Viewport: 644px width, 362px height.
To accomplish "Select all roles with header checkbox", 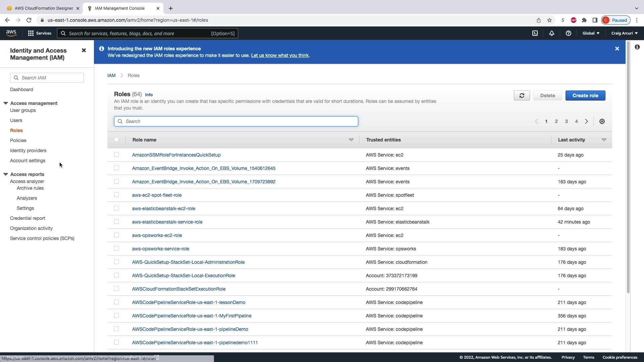I will click(116, 139).
